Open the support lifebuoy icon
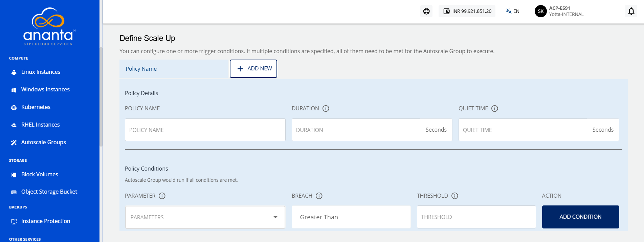The image size is (644, 242). [x=426, y=11]
